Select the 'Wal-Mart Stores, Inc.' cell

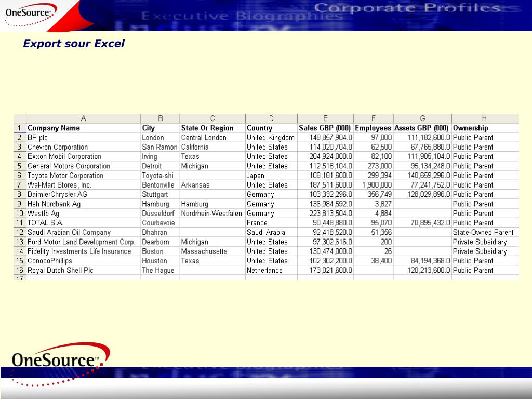(84, 185)
